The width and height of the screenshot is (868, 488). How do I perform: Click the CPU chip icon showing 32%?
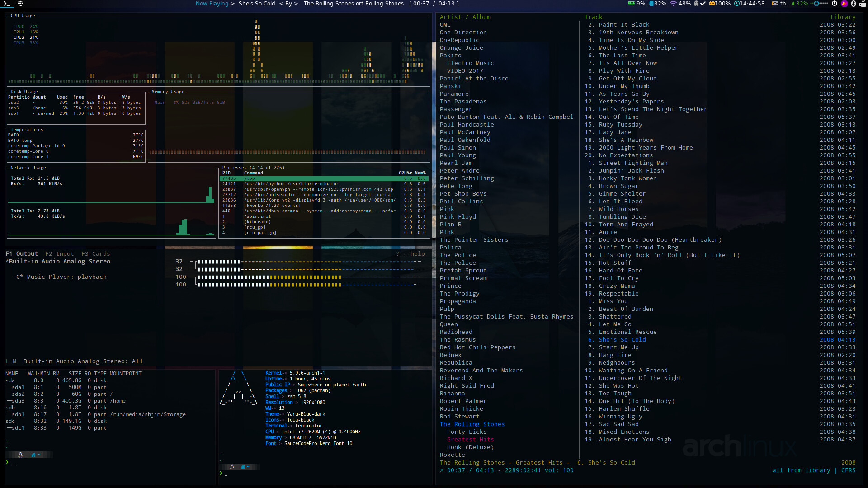pyautogui.click(x=651, y=4)
